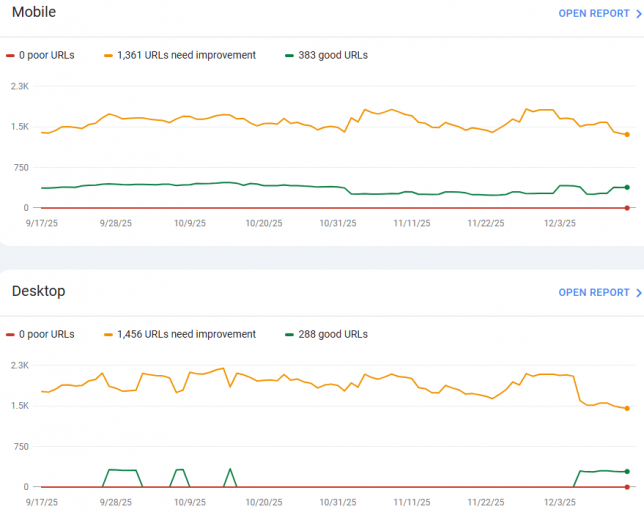Image resolution: width=644 pixels, height=512 pixels.
Task: Click the Mobile green line endpoint dot
Action: click(x=627, y=187)
